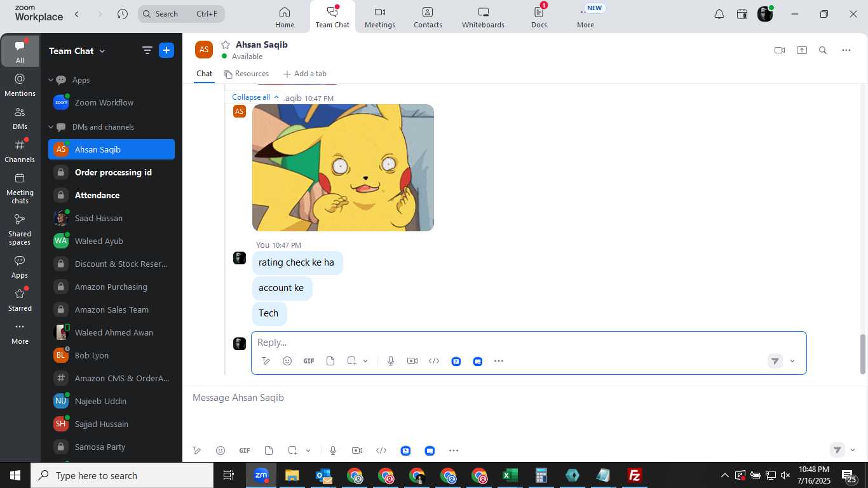Search within this chat using magnifier icon

click(823, 50)
